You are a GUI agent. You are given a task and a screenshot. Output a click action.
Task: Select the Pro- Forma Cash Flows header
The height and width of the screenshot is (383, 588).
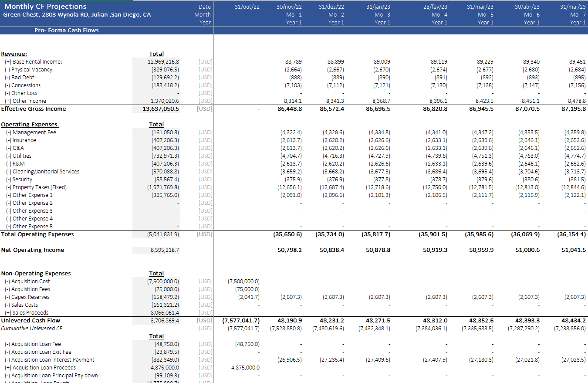67,31
